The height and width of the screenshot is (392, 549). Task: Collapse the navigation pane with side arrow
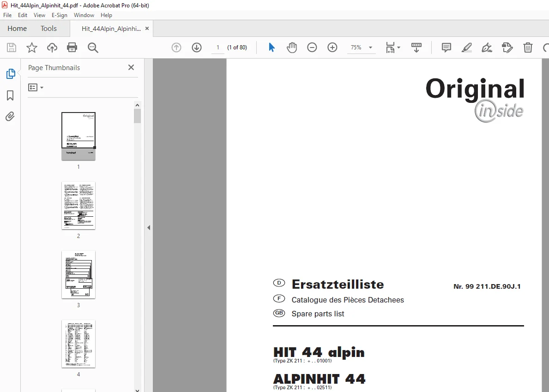pyautogui.click(x=149, y=228)
